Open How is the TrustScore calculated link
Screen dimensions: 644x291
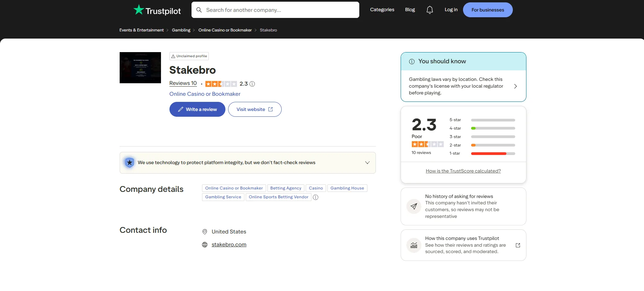tap(463, 171)
